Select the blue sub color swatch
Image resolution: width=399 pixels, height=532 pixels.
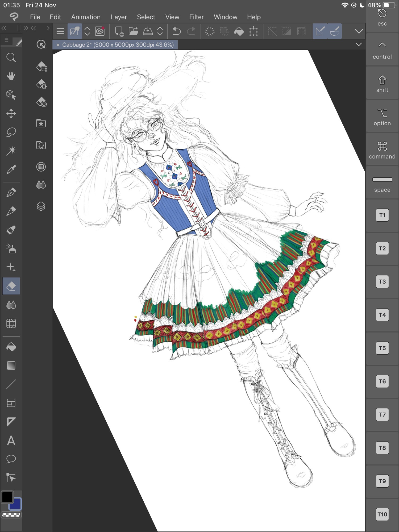[x=15, y=504]
